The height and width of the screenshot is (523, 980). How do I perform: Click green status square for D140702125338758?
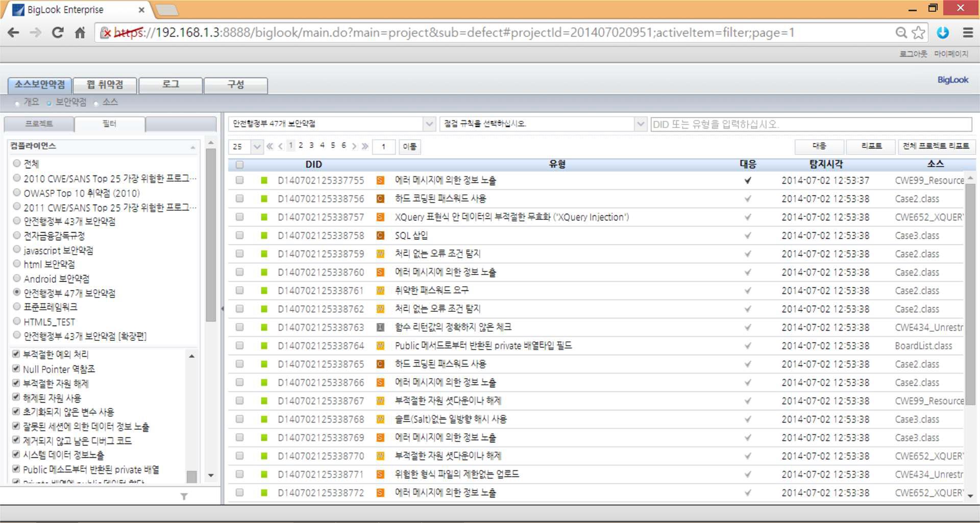264,235
